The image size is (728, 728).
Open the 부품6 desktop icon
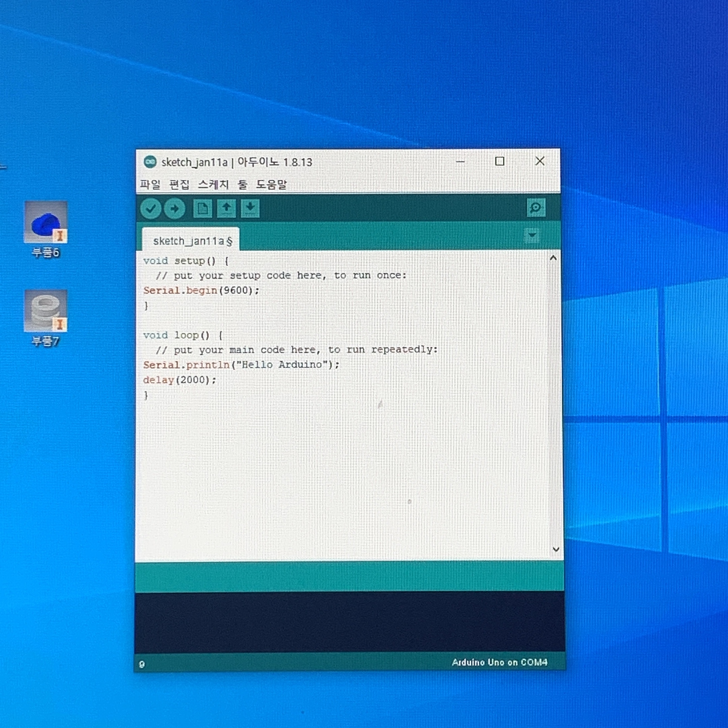(45, 230)
